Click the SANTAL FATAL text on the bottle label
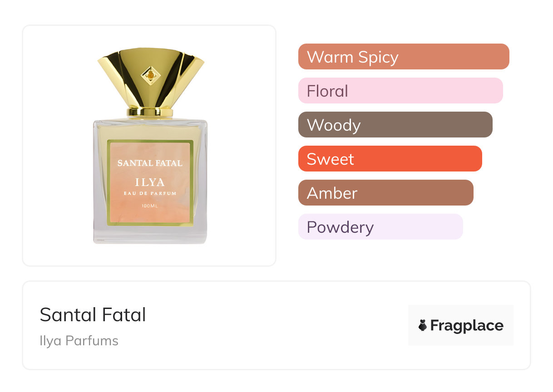The width and height of the screenshot is (553, 392). [x=150, y=163]
